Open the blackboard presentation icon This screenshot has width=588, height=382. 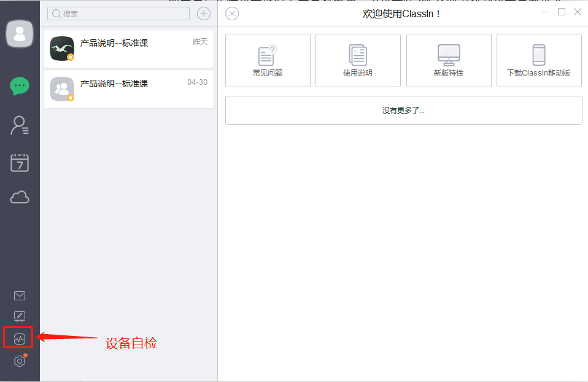[x=20, y=317]
